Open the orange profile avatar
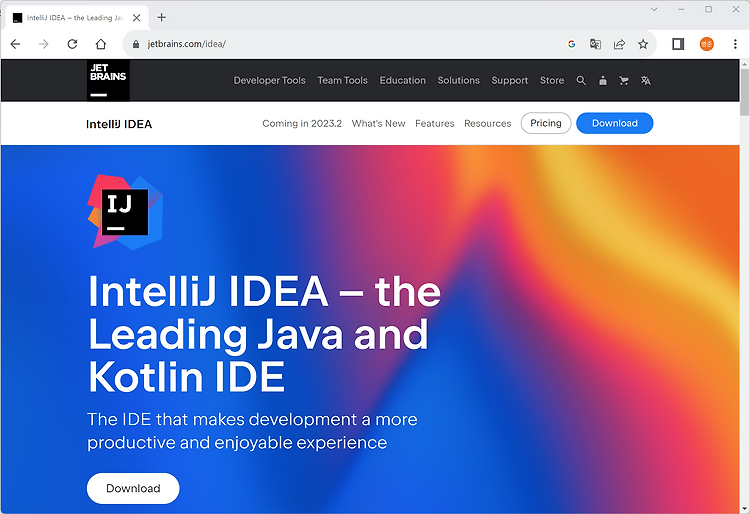Image resolution: width=750 pixels, height=514 pixels. [x=706, y=44]
